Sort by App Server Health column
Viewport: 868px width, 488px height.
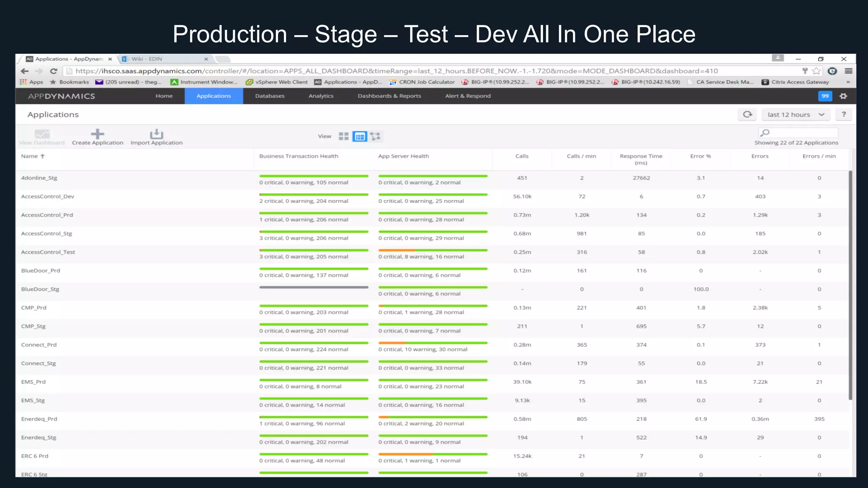pyautogui.click(x=403, y=156)
